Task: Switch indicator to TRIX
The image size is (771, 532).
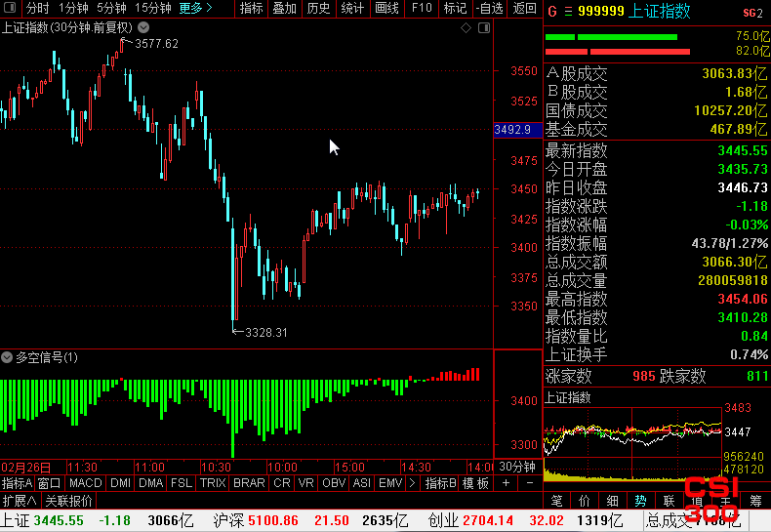Action: 213,483
